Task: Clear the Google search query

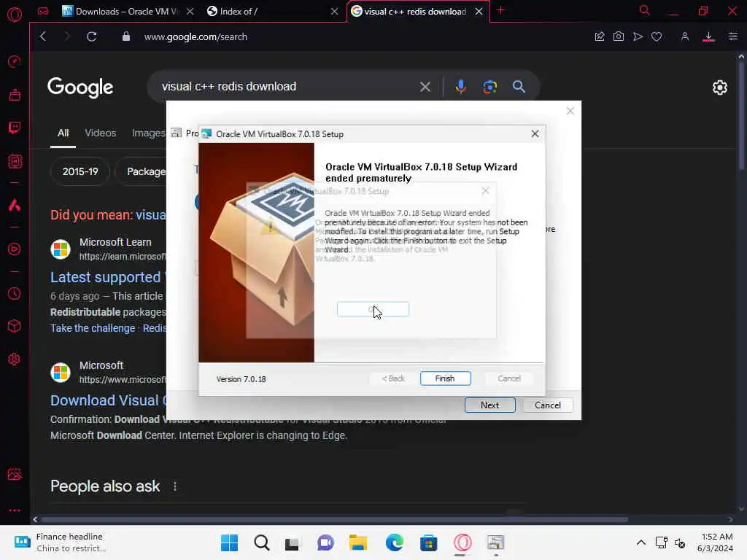Action: click(425, 87)
